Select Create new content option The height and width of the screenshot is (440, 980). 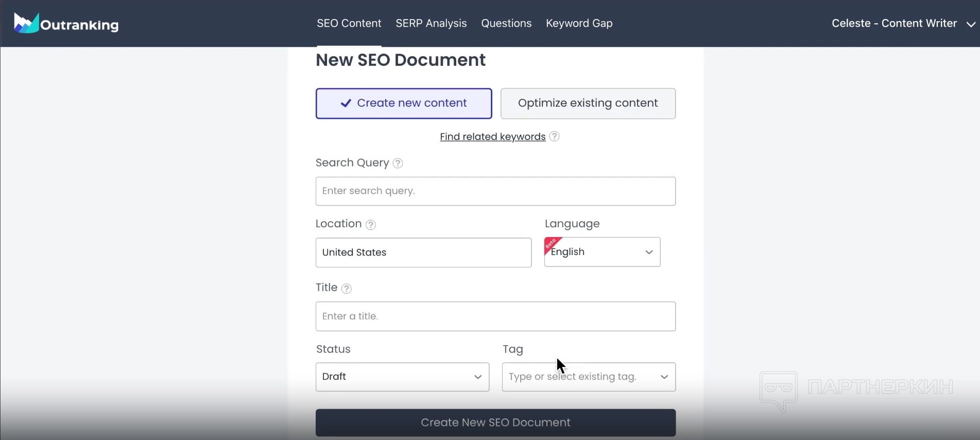[x=404, y=104]
